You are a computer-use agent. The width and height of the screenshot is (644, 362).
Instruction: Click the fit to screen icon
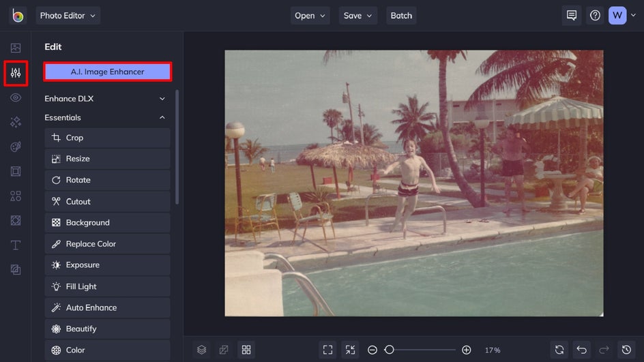point(350,350)
